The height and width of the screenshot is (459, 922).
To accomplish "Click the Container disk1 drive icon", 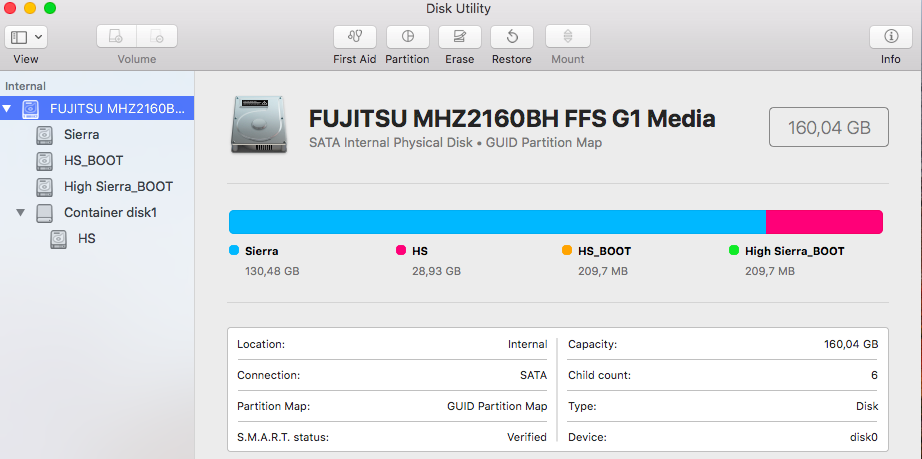I will [45, 213].
